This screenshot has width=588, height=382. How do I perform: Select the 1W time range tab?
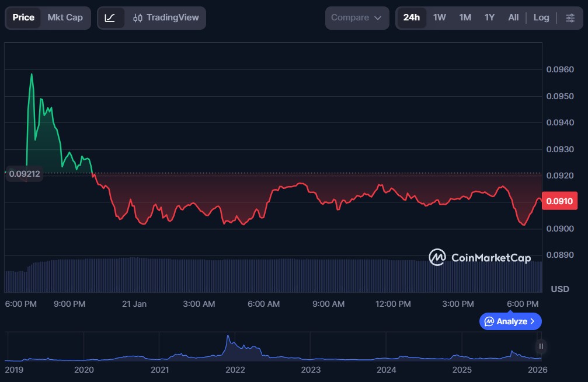point(440,17)
